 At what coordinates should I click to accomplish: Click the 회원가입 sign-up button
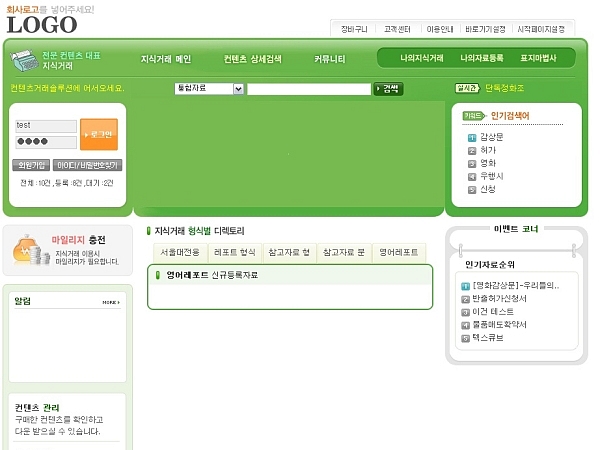click(31, 165)
